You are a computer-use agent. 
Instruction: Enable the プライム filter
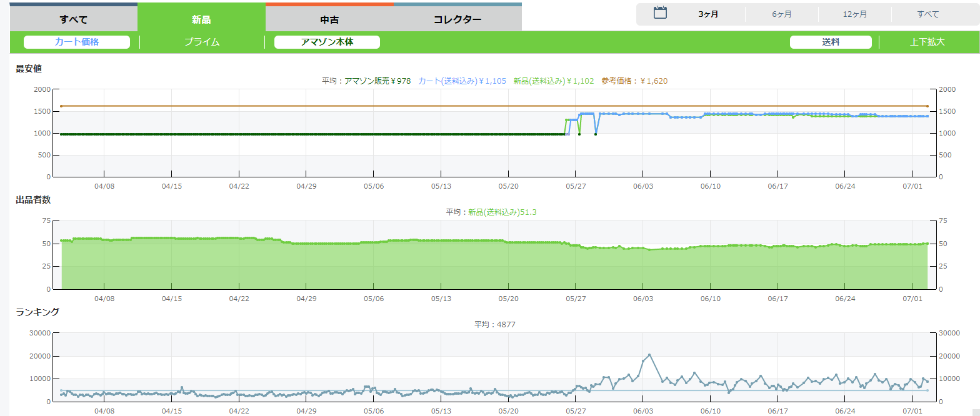[202, 42]
